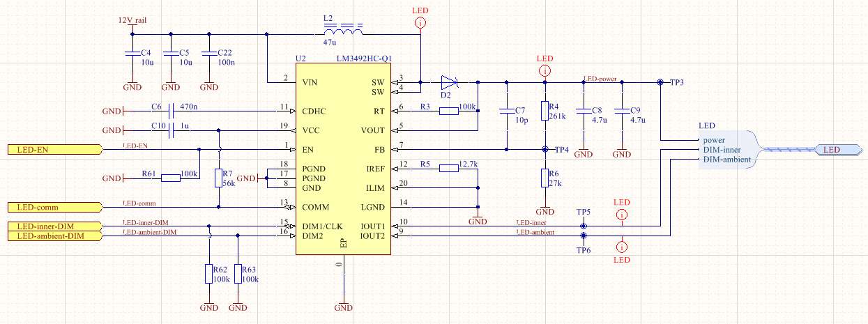
Task: Click capacitor C4 symbol
Action: (x=132, y=53)
